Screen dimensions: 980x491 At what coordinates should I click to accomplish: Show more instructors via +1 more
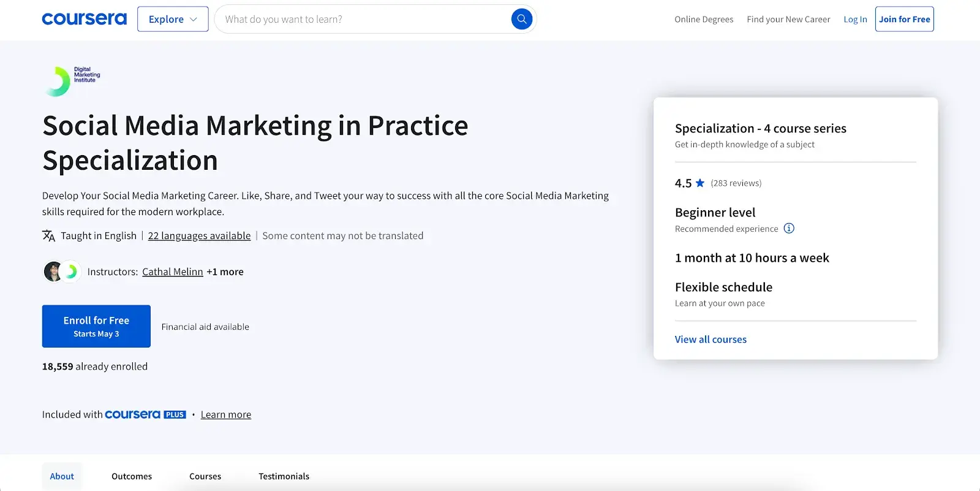click(x=225, y=272)
